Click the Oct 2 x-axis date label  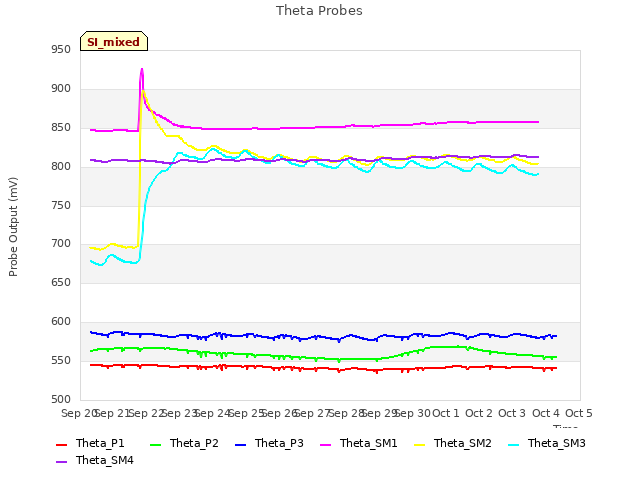click(479, 413)
